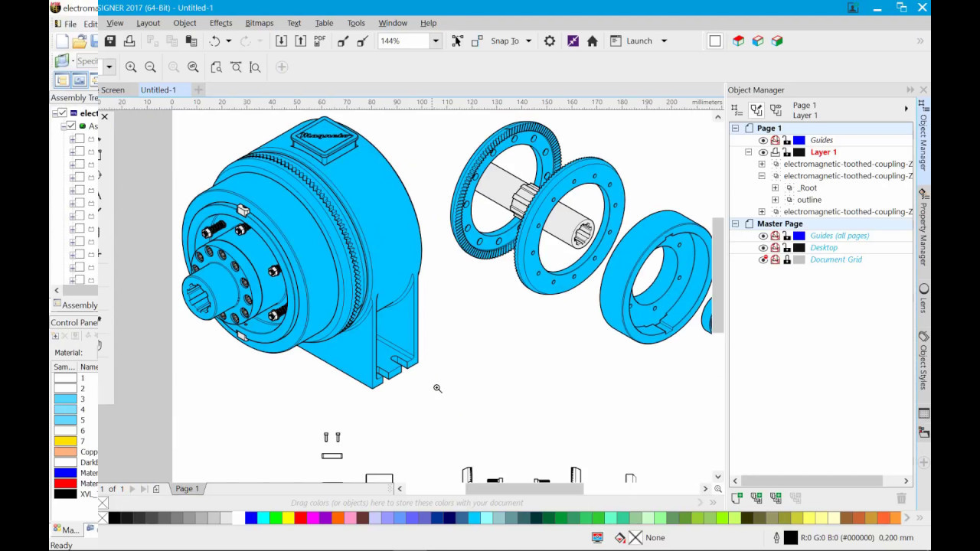This screenshot has height=551, width=980.
Task: Toggle visibility of the Guides layer
Action: point(763,140)
